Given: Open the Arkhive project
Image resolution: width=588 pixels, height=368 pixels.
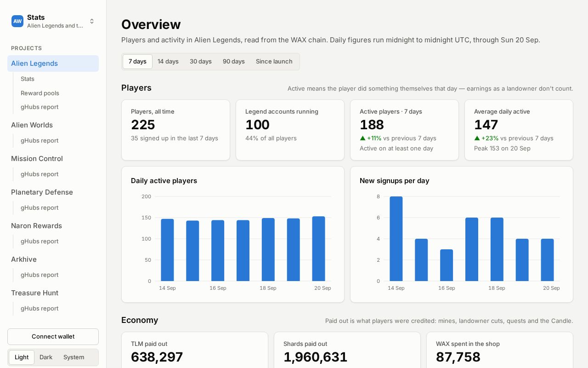Looking at the screenshot, I should click(x=24, y=259).
